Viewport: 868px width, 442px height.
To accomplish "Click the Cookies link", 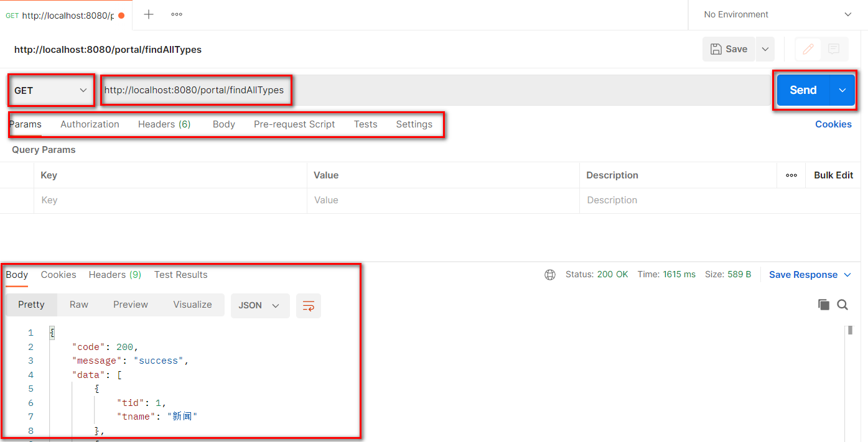I will (833, 124).
